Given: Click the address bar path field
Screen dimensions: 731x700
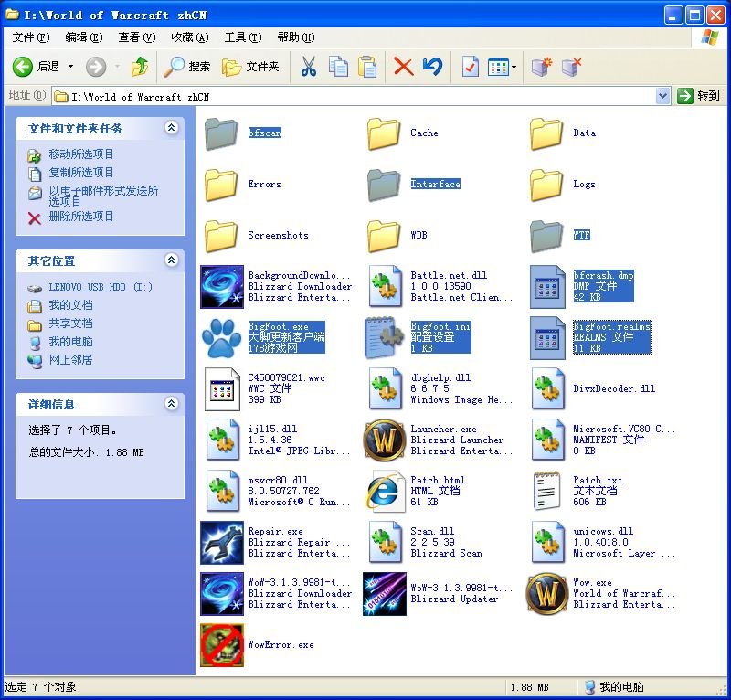Looking at the screenshot, I should click(356, 96).
